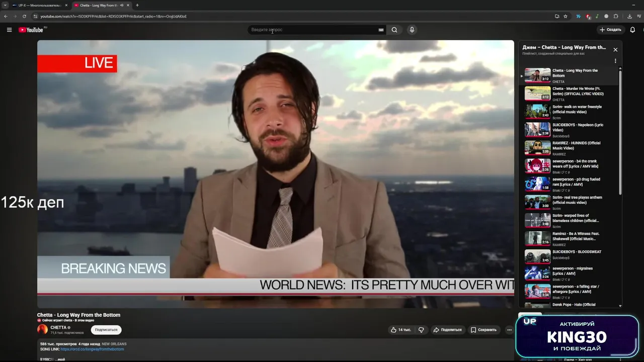Open a new browser tab
644x362 pixels.
tap(137, 5)
